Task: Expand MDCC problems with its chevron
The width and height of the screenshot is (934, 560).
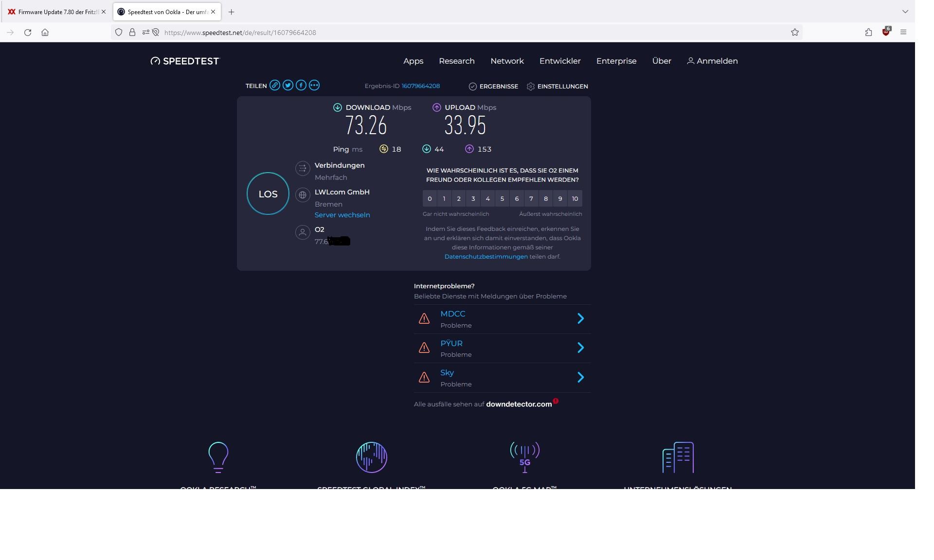Action: [580, 318]
